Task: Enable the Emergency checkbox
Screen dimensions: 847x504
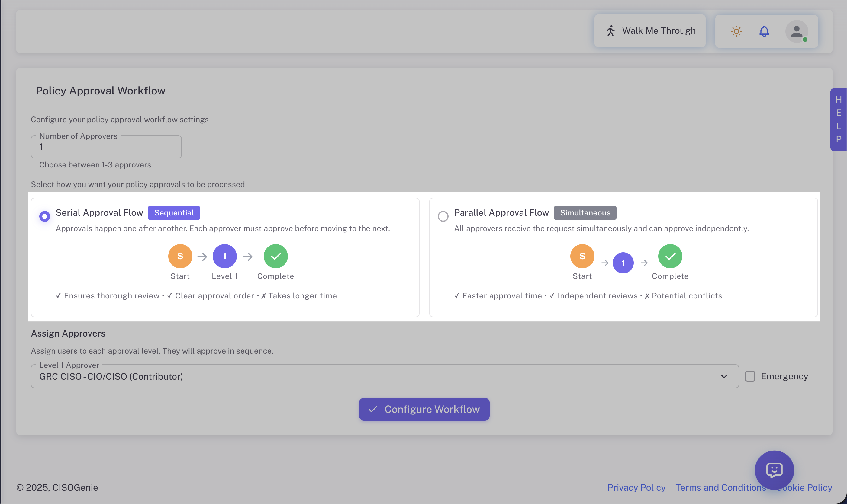Action: pos(750,376)
